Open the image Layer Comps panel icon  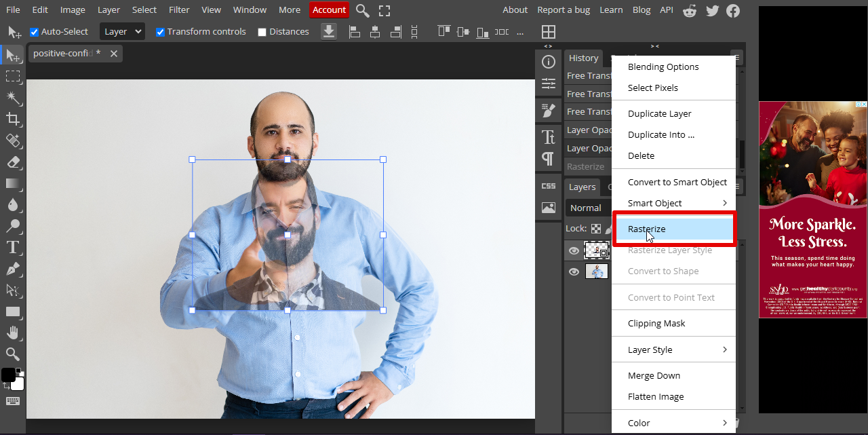click(549, 208)
